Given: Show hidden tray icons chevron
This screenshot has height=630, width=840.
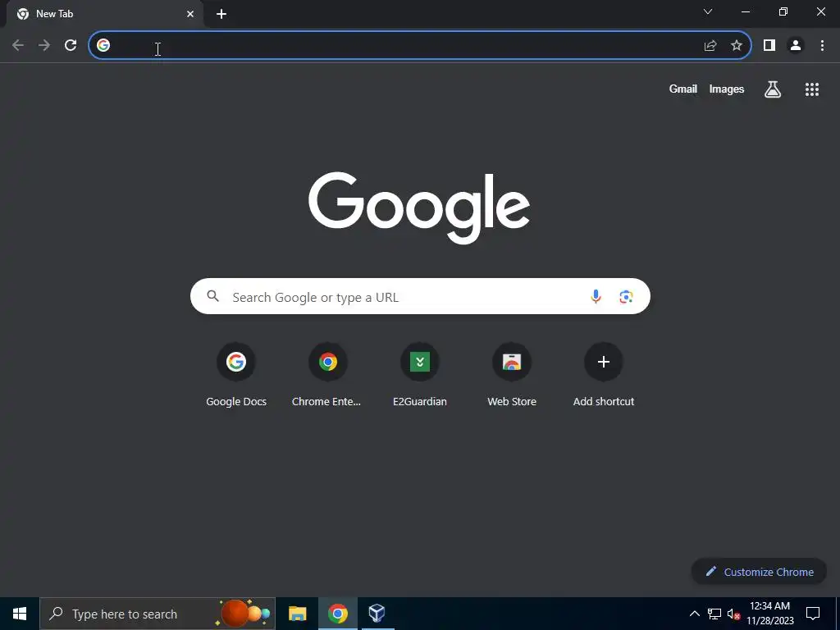Looking at the screenshot, I should [x=694, y=614].
